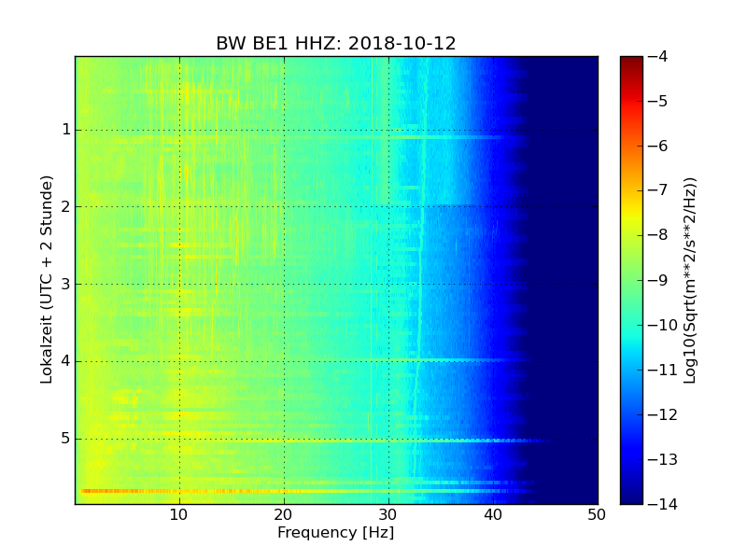
Task: Click colorbar tick label −13
Action: (663, 459)
